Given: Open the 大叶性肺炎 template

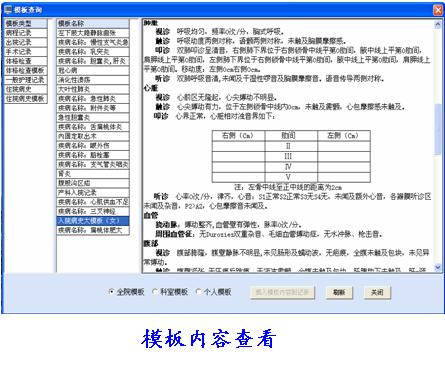Looking at the screenshot, I should [93, 89].
